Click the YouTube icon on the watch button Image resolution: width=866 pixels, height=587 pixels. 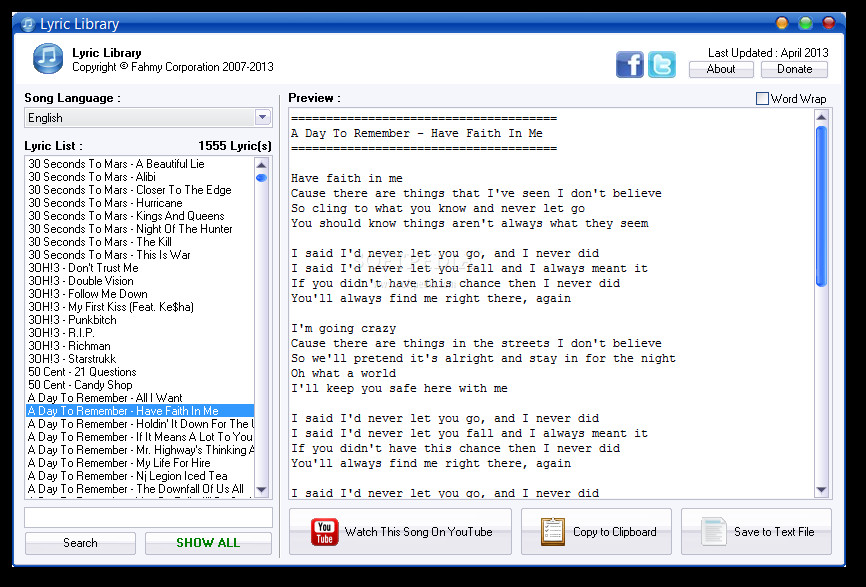tap(324, 532)
